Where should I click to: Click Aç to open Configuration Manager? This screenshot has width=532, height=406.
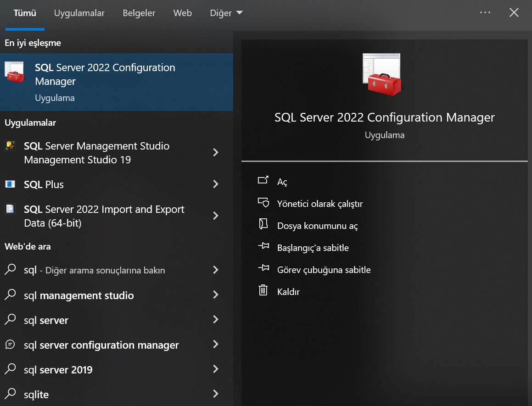click(x=282, y=182)
